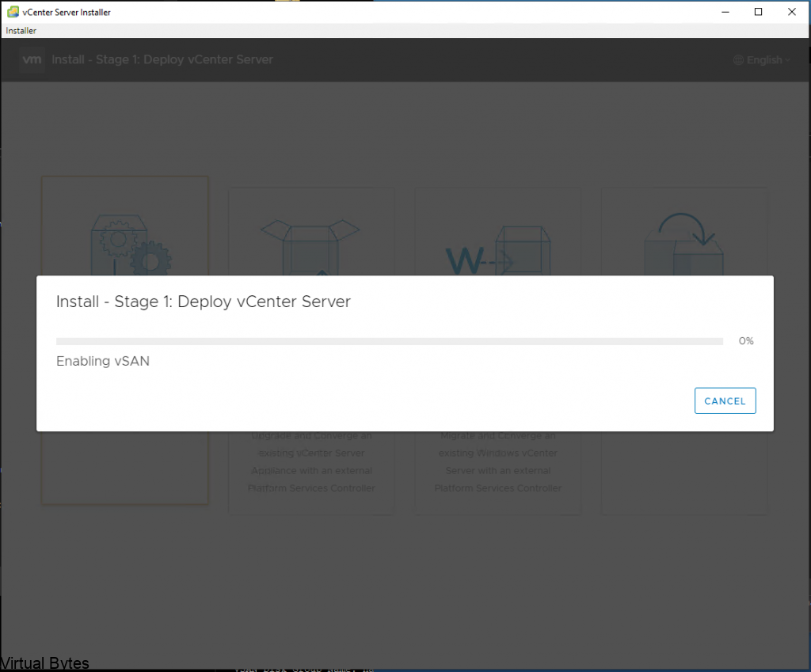Click the Upgrade and Converge description text

pos(311,461)
